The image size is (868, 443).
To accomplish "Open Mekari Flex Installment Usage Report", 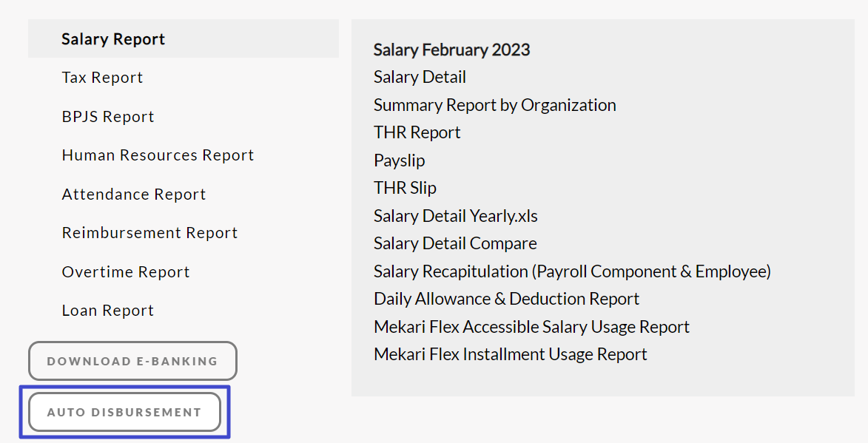I will (x=511, y=354).
